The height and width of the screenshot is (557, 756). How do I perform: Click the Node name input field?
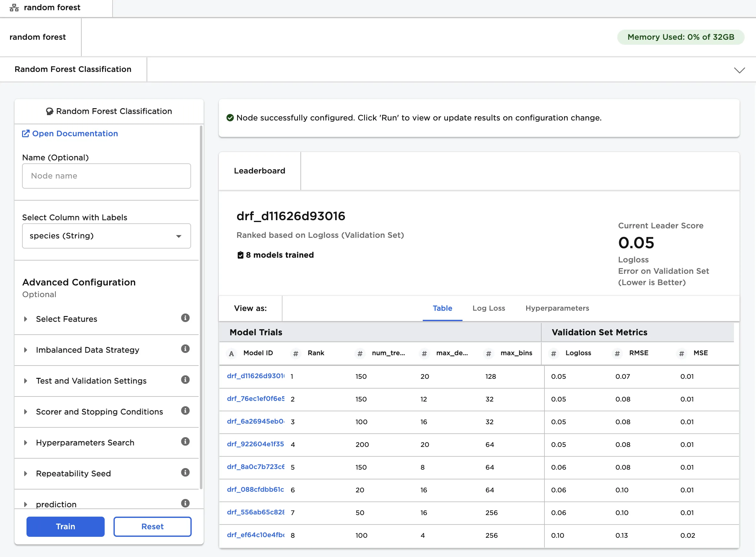point(106,176)
